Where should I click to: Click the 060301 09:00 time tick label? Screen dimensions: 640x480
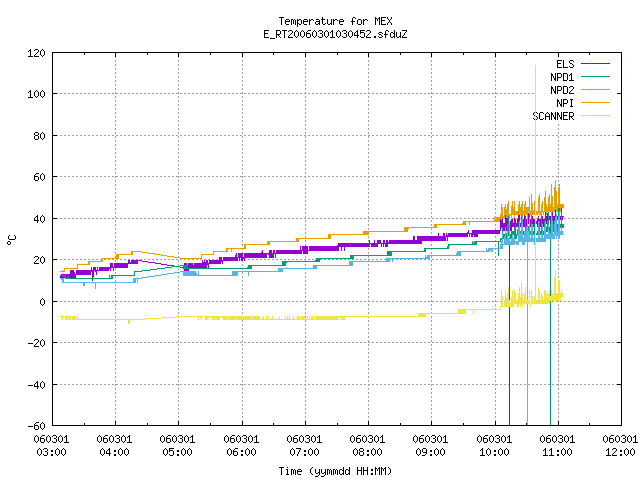(x=430, y=446)
